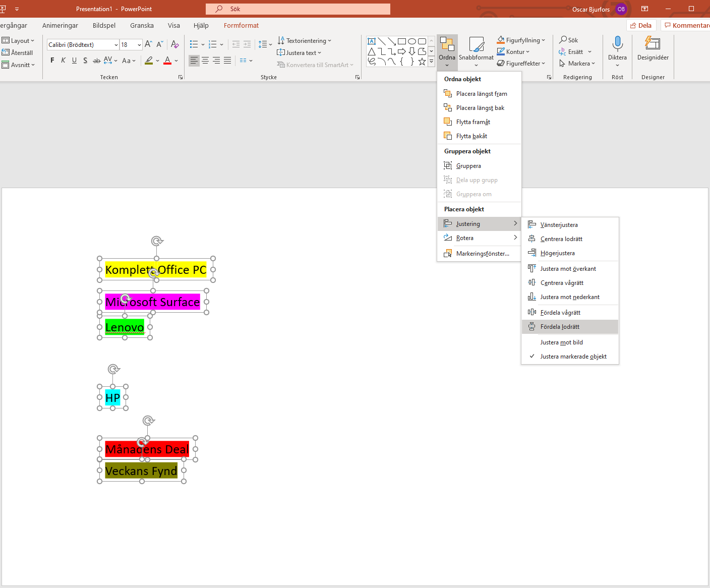This screenshot has width=710, height=588.
Task: Click the Snabbformat icon
Action: (x=476, y=45)
